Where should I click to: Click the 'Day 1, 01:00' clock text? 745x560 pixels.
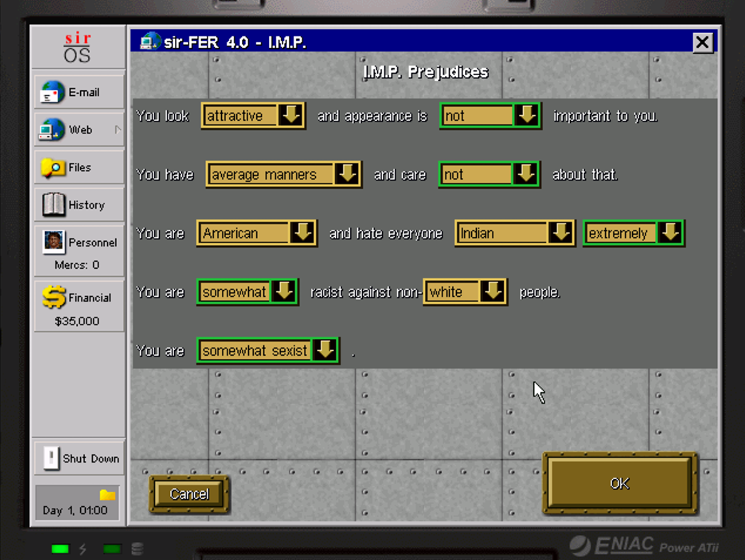(75, 511)
